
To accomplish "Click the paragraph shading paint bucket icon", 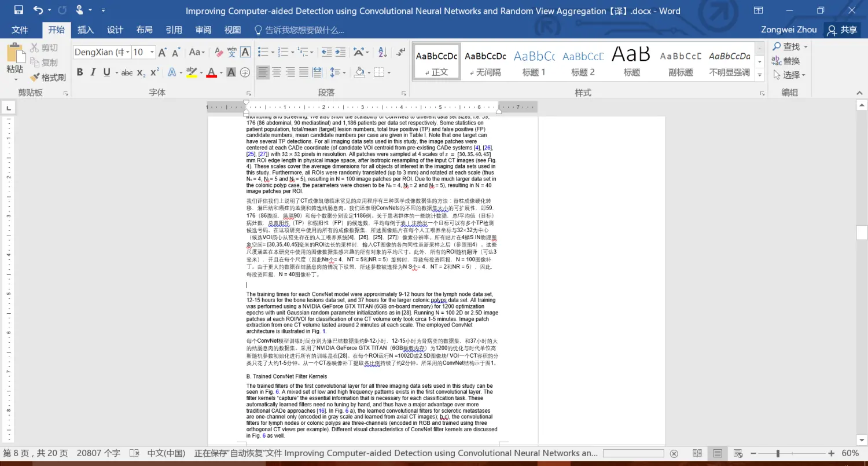I will click(359, 72).
